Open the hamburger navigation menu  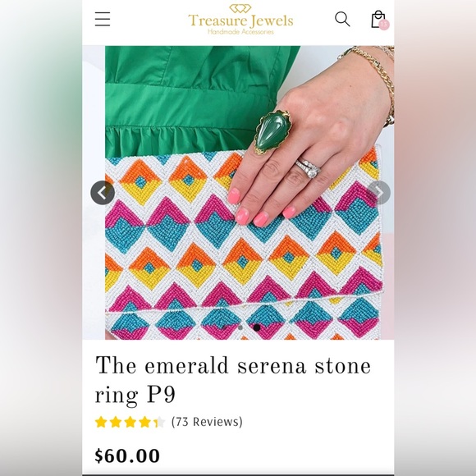click(x=103, y=19)
